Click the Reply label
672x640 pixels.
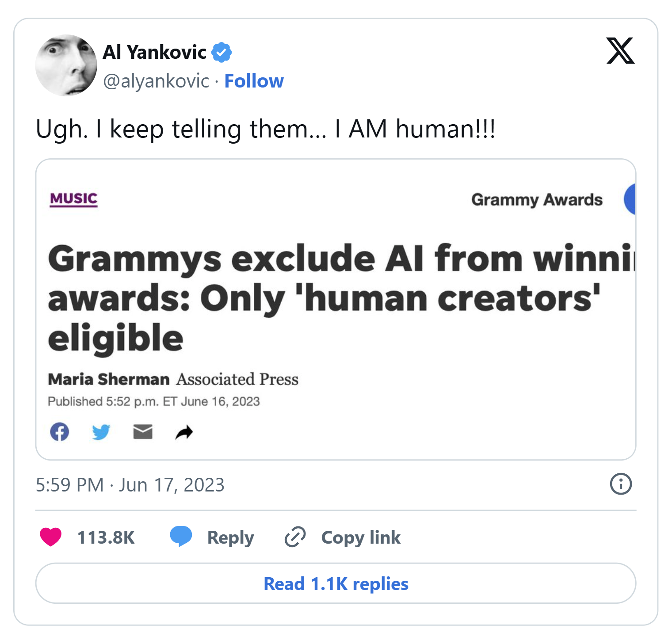pos(230,537)
